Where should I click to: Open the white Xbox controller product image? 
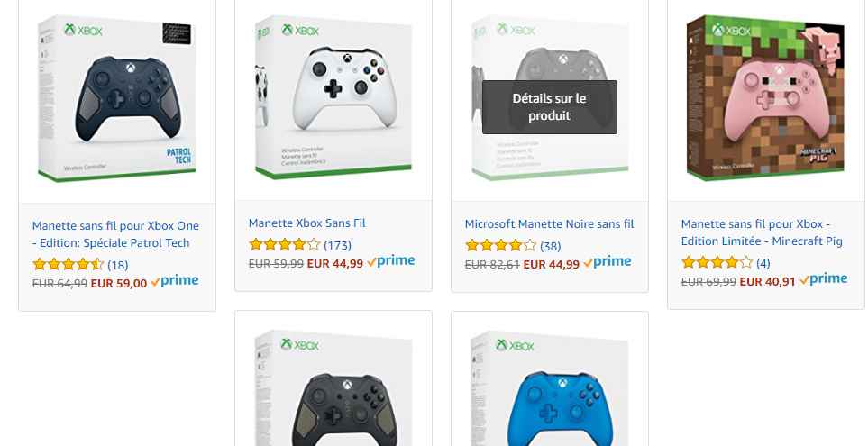point(333,97)
